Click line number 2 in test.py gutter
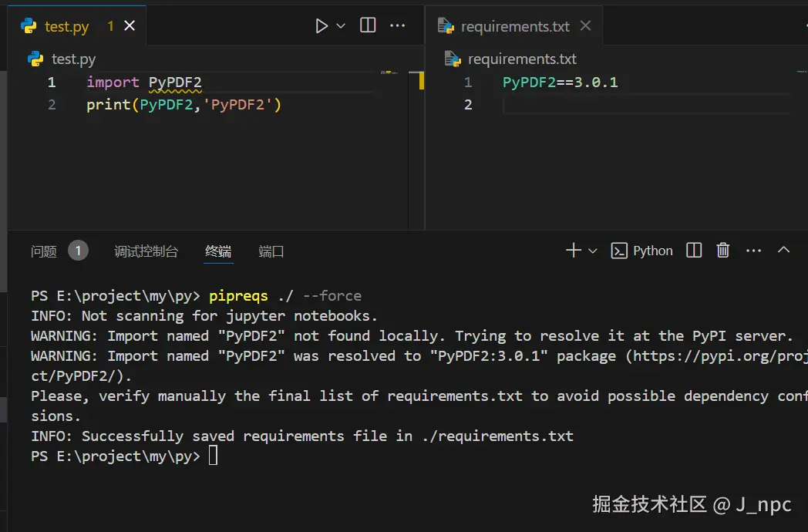Viewport: 808px width, 532px height. 52,105
